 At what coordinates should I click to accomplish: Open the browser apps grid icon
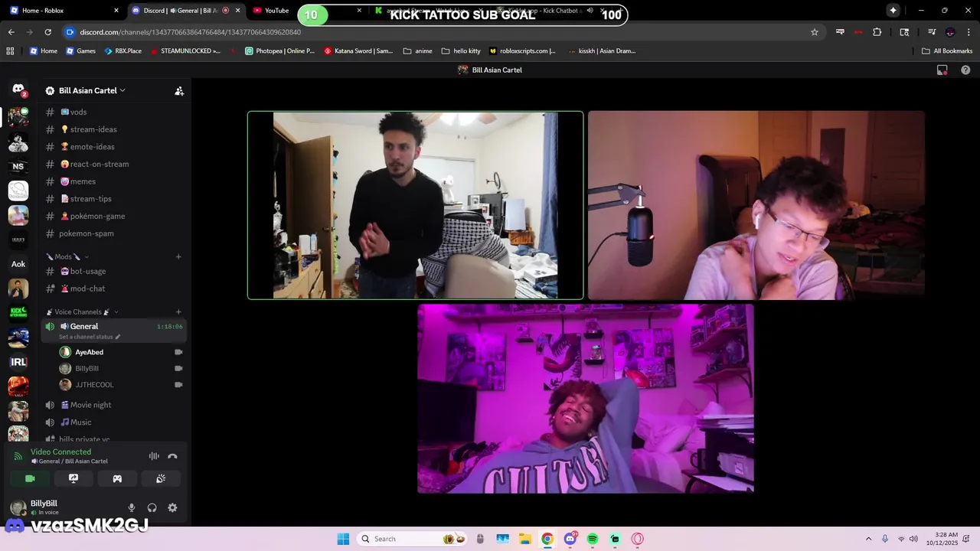click(x=10, y=51)
